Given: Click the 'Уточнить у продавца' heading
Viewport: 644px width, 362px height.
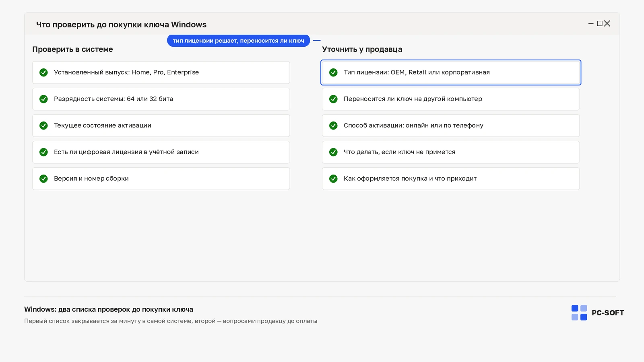Looking at the screenshot, I should click(x=362, y=49).
